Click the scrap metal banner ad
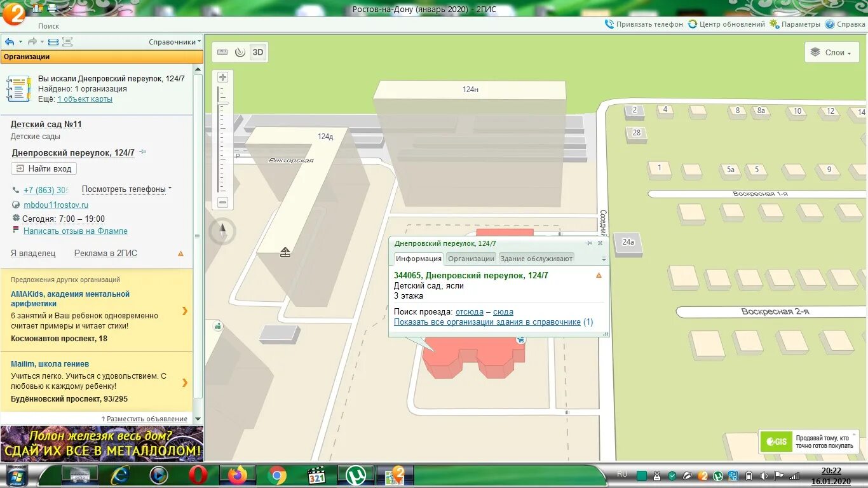868x488 pixels. coord(102,443)
